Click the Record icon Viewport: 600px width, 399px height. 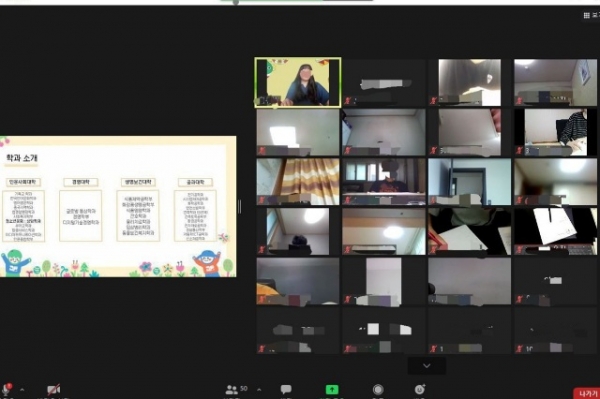pos(378,389)
